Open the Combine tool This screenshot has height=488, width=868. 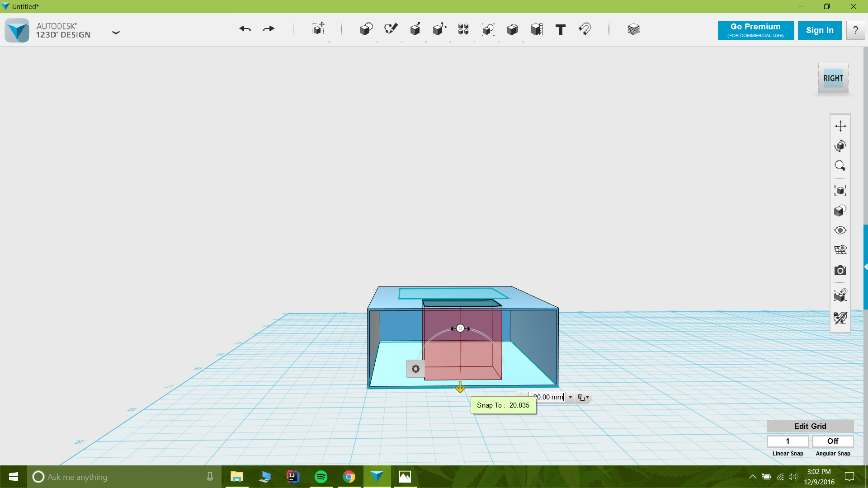[x=512, y=29]
